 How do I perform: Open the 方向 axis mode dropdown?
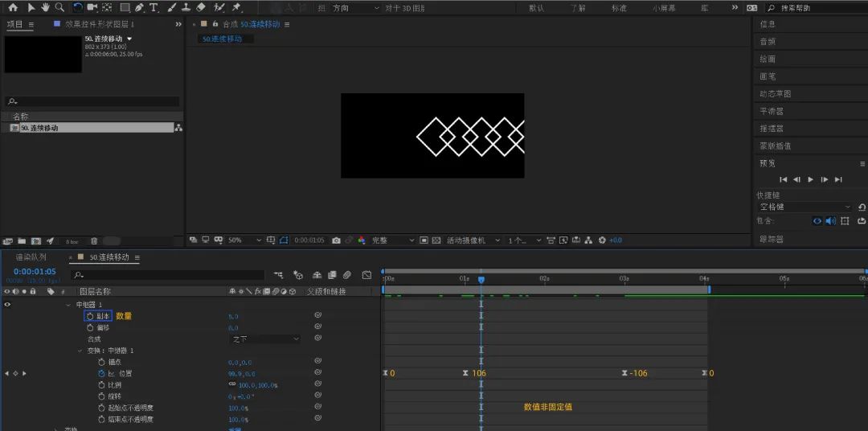[356, 8]
